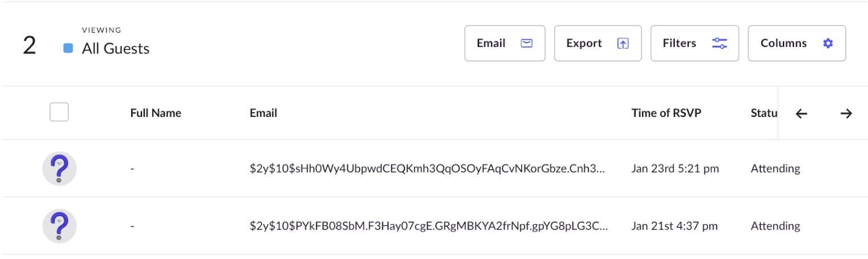
Task: Open the Email button
Action: (x=505, y=43)
